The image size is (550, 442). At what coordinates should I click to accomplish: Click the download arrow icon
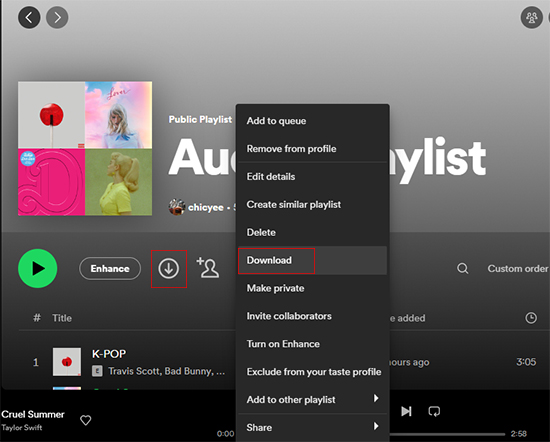(x=169, y=269)
